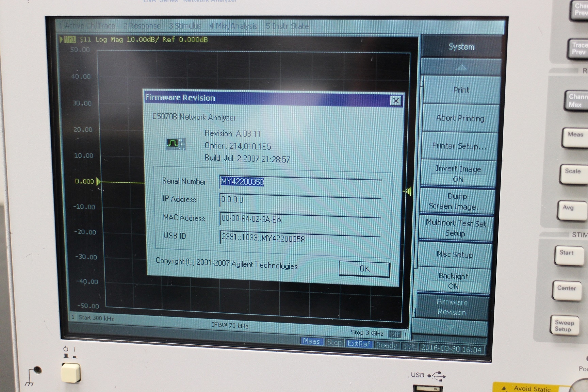The width and height of the screenshot is (588, 392).
Task: Open the Active Ch/Trace menu
Action: coord(87,26)
